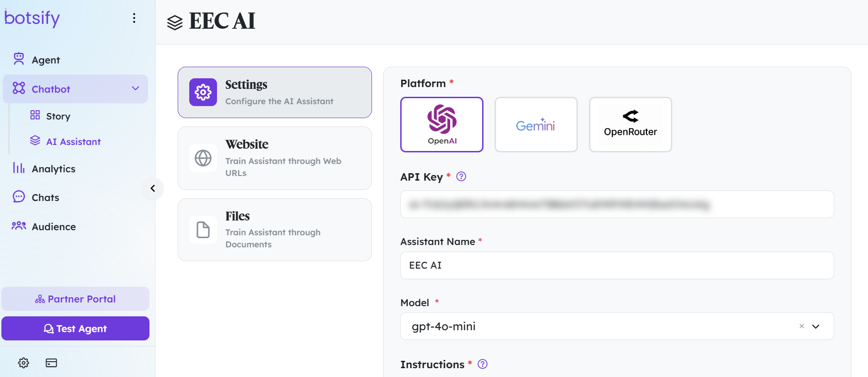Image resolution: width=868 pixels, height=377 pixels.
Task: Collapse the Chatbot menu chevron
Action: coord(136,88)
